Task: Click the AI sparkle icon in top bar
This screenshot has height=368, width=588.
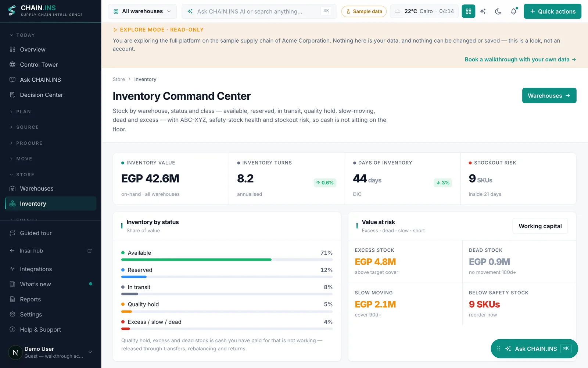Action: click(x=483, y=11)
